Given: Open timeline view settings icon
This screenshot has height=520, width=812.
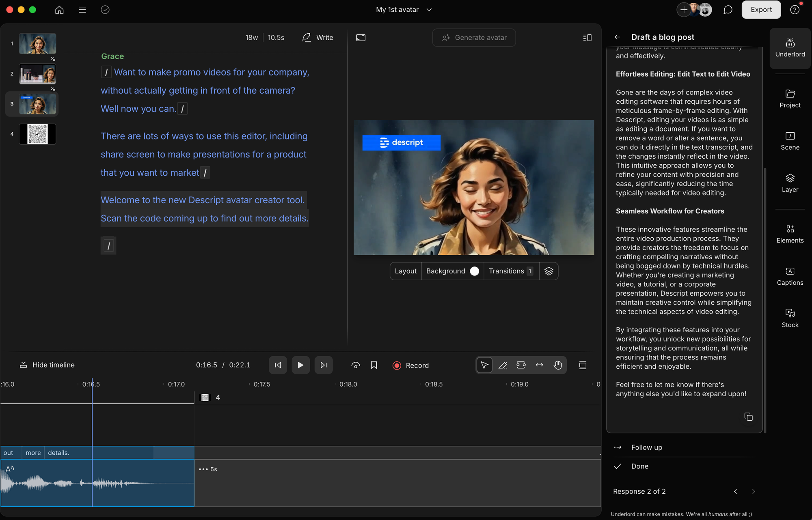Looking at the screenshot, I should pos(583,365).
